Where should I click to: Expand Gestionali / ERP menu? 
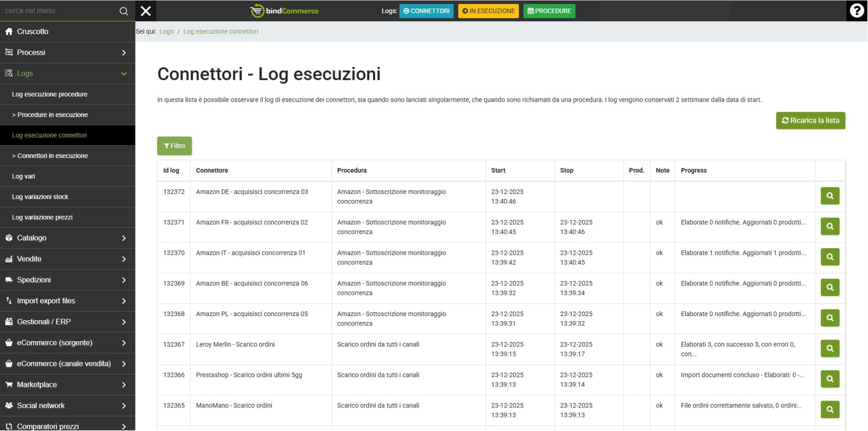tap(67, 322)
